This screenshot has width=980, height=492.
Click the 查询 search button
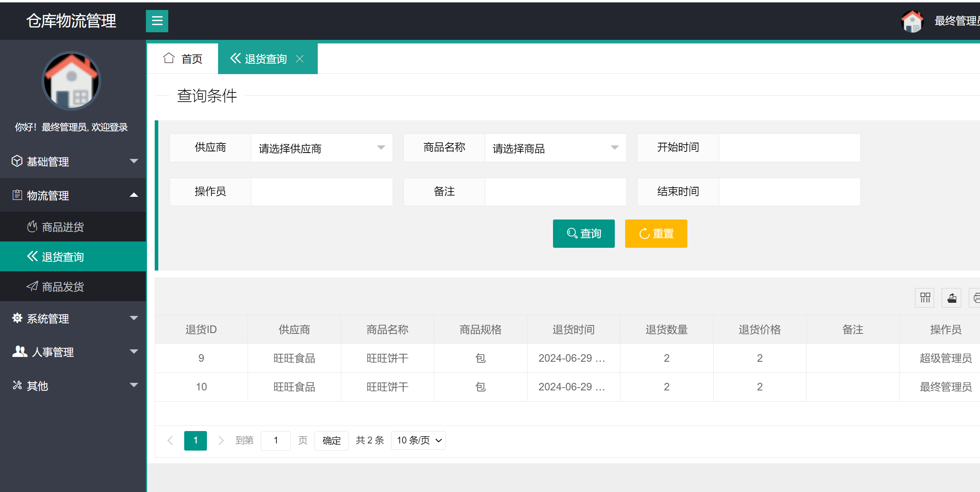pyautogui.click(x=584, y=233)
